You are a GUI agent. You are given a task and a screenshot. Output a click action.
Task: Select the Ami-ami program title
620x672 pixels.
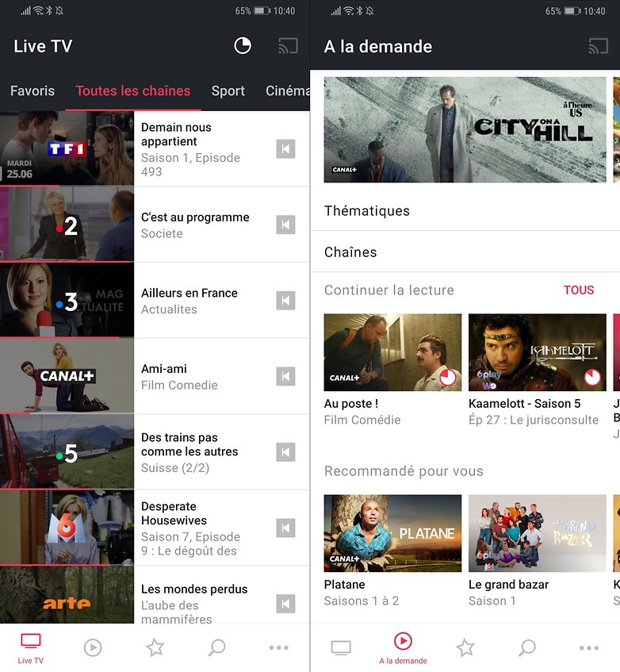(164, 369)
